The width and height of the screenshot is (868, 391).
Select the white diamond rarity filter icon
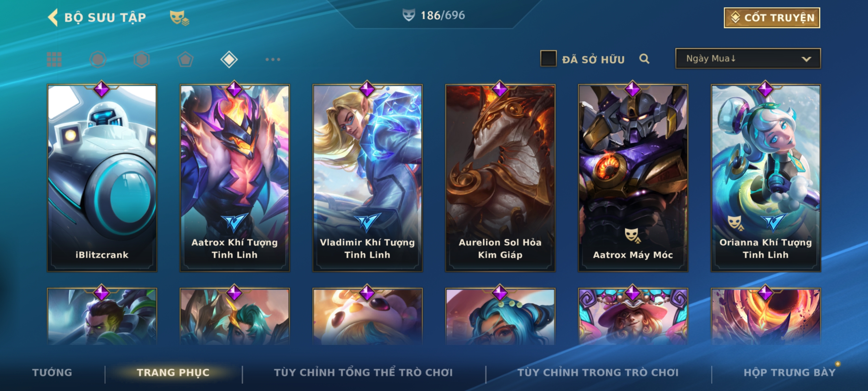click(229, 59)
